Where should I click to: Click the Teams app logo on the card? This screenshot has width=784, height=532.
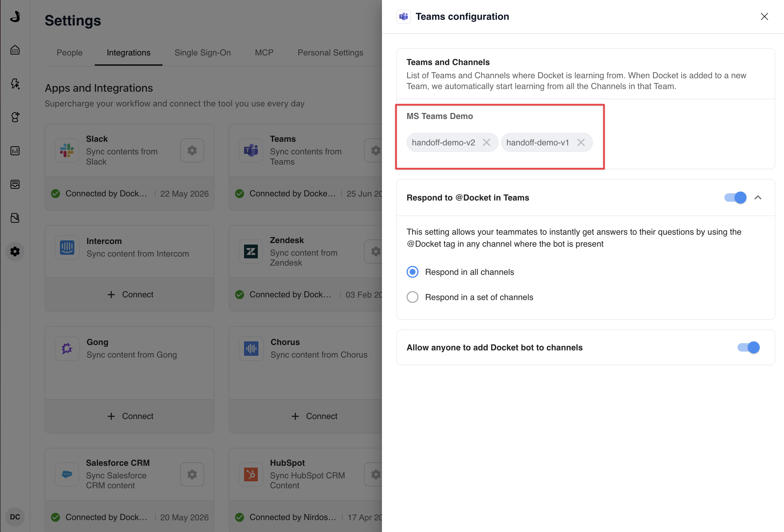251,150
